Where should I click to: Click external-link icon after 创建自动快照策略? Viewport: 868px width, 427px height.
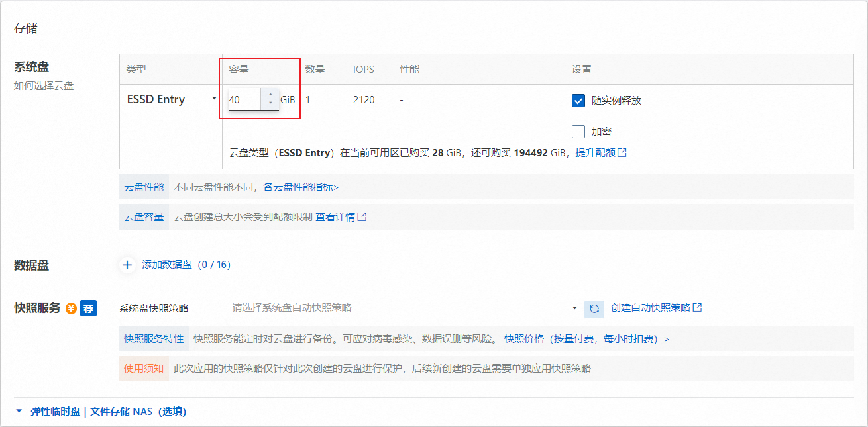click(697, 308)
